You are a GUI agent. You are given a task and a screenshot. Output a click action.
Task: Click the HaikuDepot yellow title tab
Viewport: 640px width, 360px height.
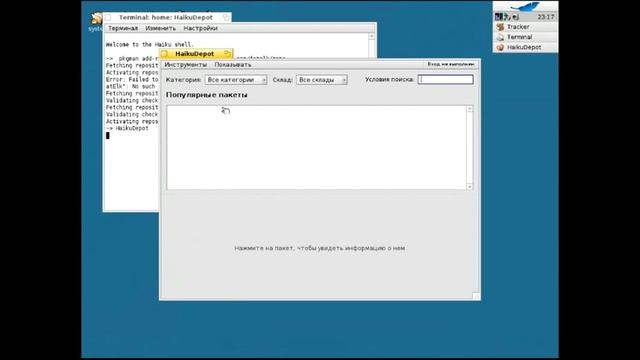click(x=195, y=54)
